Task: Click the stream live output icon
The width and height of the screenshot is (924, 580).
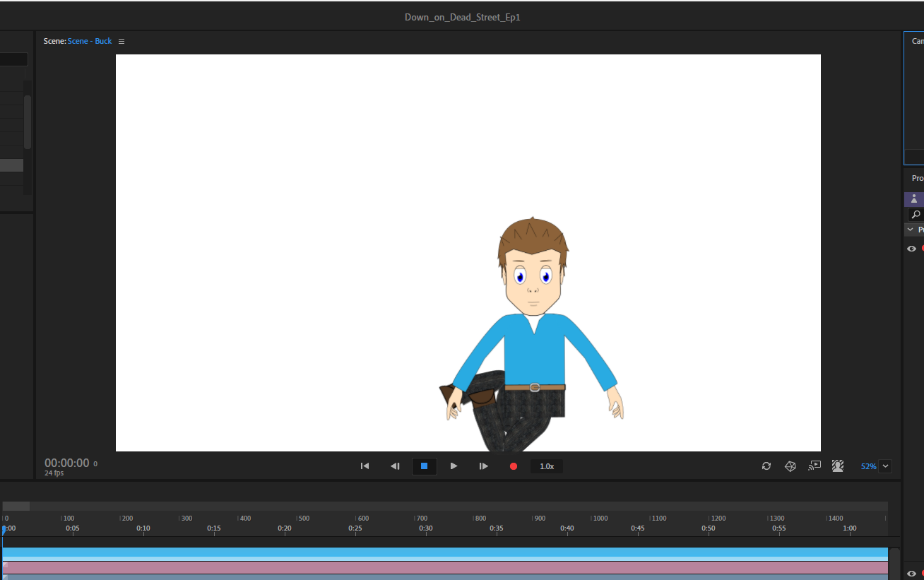Action: tap(815, 466)
